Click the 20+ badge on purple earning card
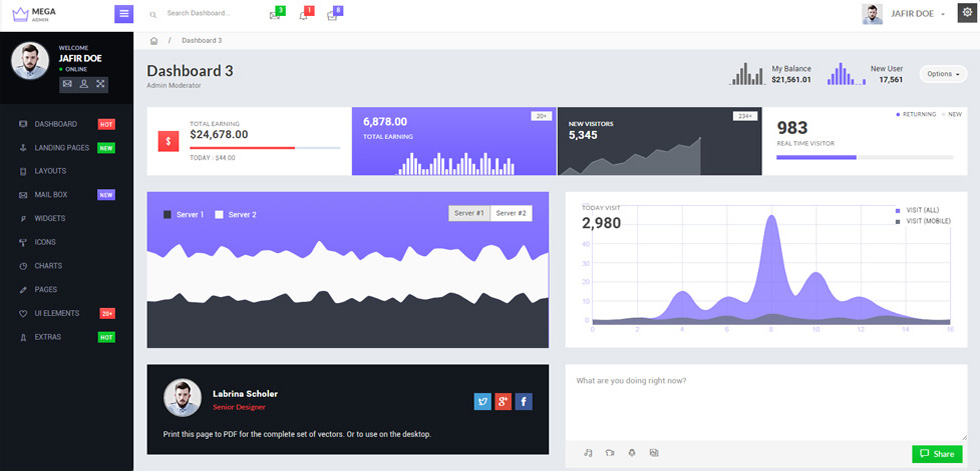 coord(541,116)
